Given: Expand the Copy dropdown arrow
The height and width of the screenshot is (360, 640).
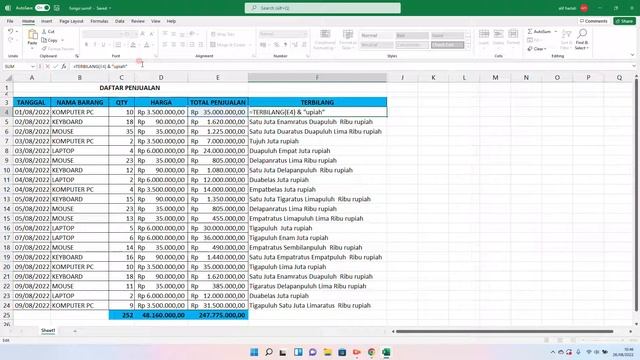Looking at the screenshot, I should tap(62, 40).
